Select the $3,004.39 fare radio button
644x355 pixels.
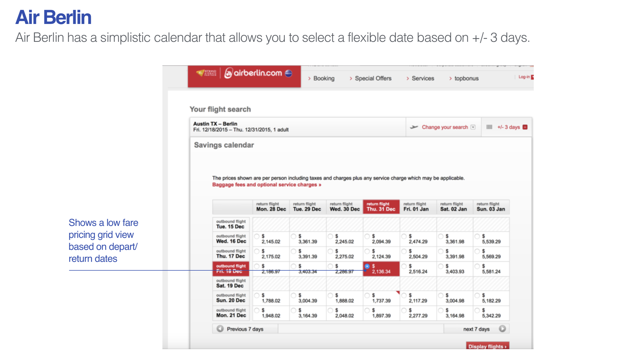coord(293,295)
